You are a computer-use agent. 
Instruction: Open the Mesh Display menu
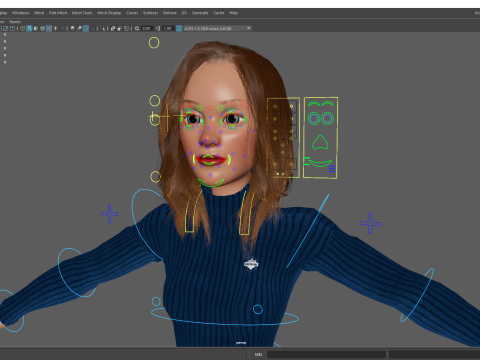click(x=109, y=13)
